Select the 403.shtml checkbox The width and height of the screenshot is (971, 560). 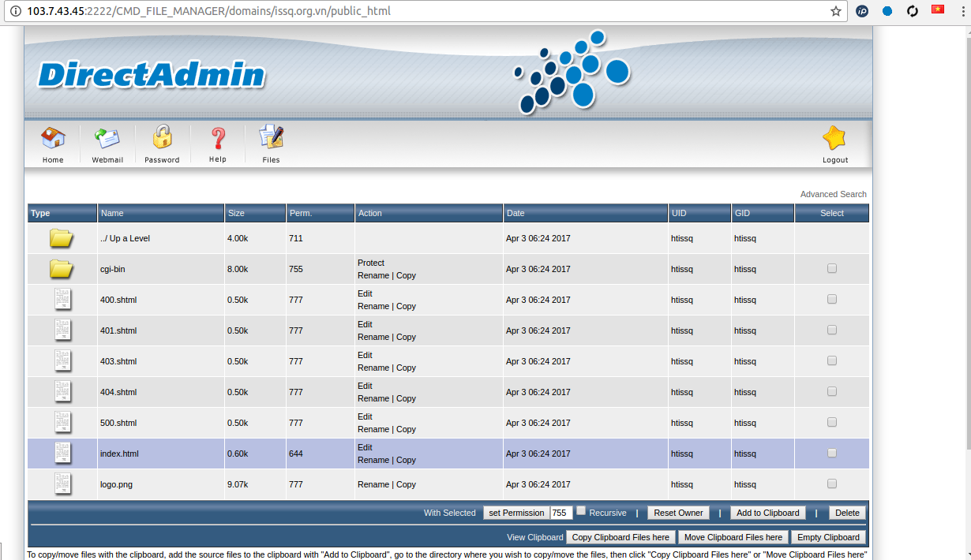832,360
